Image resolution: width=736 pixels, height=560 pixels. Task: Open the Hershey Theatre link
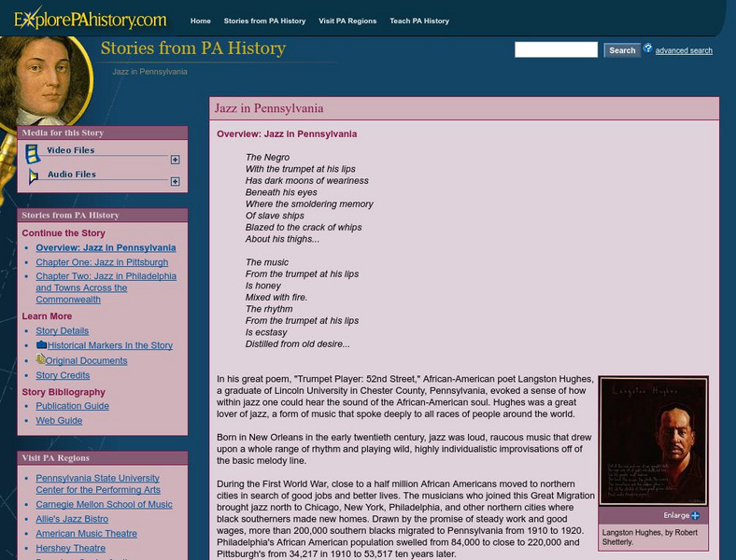click(x=70, y=548)
